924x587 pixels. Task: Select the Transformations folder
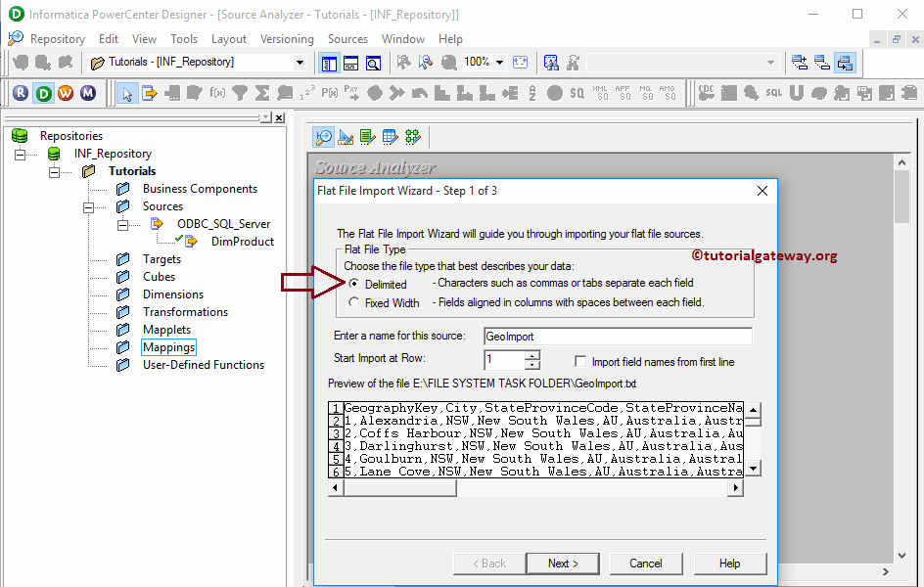185,312
